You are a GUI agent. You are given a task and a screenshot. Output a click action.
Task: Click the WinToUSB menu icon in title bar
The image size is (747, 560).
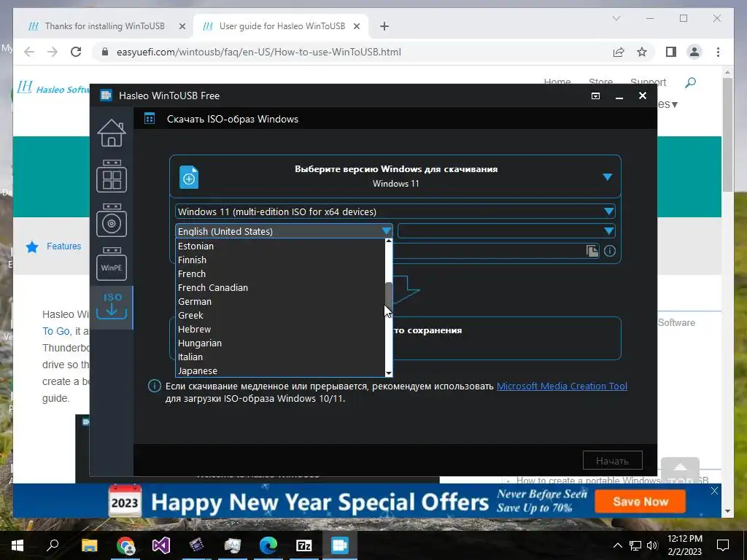pyautogui.click(x=595, y=96)
